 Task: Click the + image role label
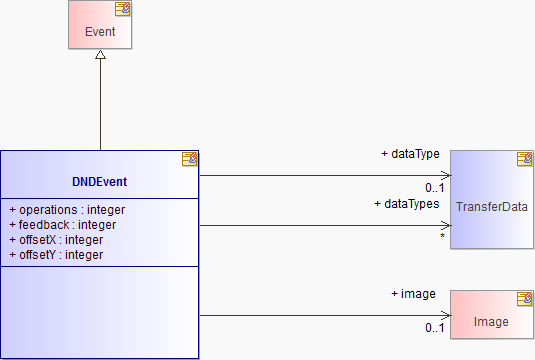click(x=414, y=294)
